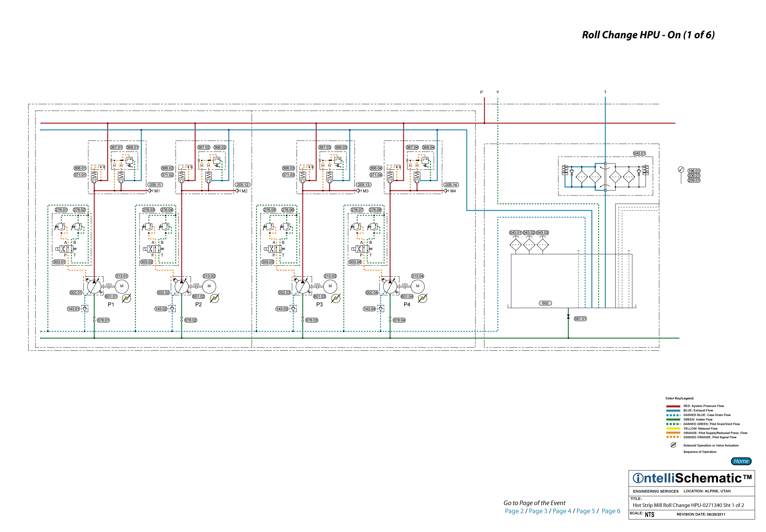Click the Home button
This screenshot has height=532, width=766.
741,461
